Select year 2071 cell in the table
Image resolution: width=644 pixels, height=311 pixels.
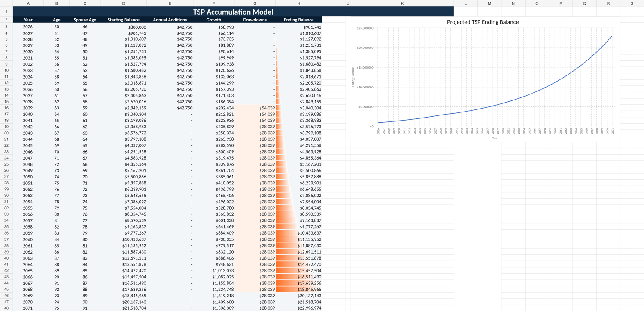tap(28, 308)
